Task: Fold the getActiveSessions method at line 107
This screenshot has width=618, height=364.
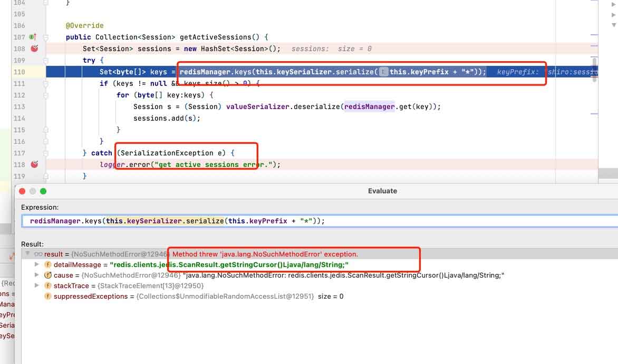Action: pyautogui.click(x=46, y=37)
